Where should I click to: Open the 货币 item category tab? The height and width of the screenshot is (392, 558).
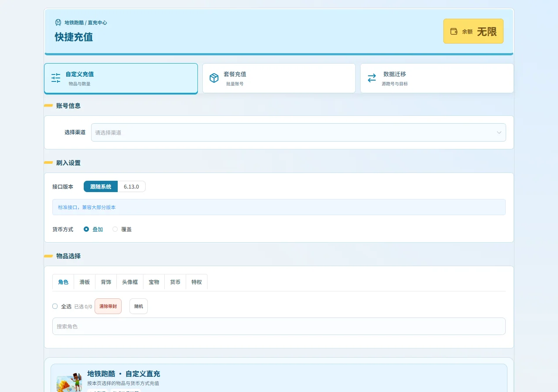pyautogui.click(x=175, y=282)
